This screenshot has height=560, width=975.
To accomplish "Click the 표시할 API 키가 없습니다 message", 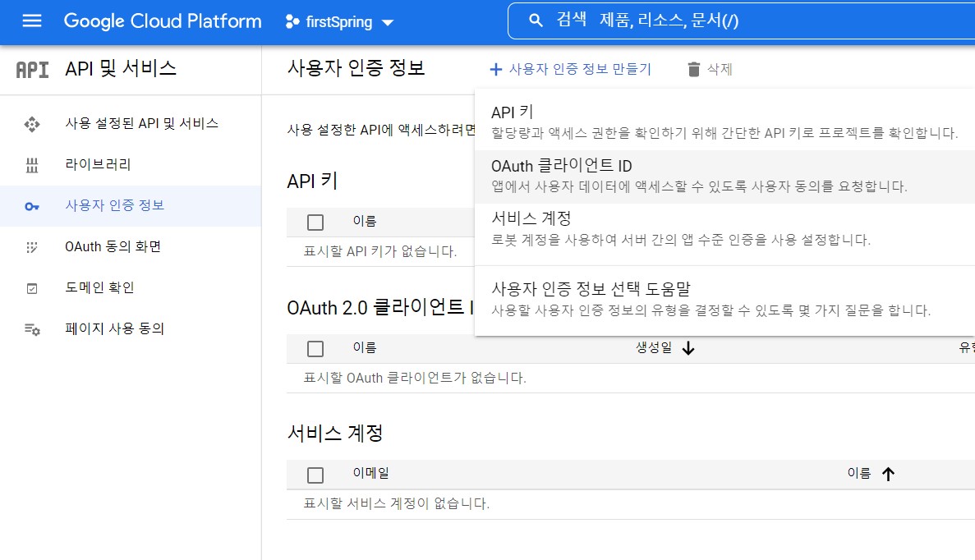I will click(380, 252).
